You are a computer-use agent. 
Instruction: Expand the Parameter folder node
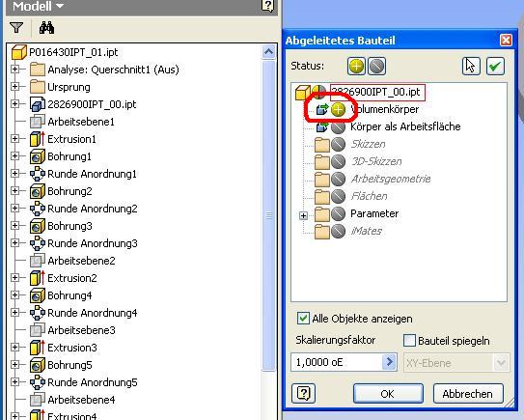303,215
